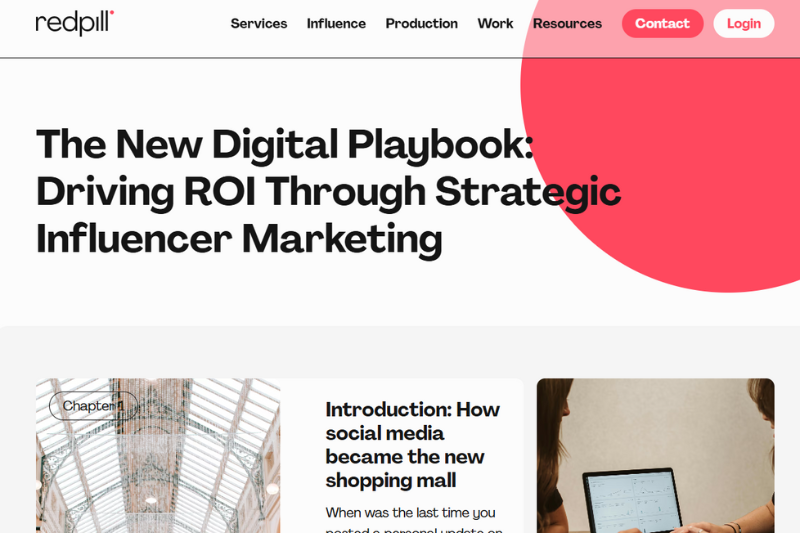
Task: Open the Influence menu item
Action: coord(336,23)
